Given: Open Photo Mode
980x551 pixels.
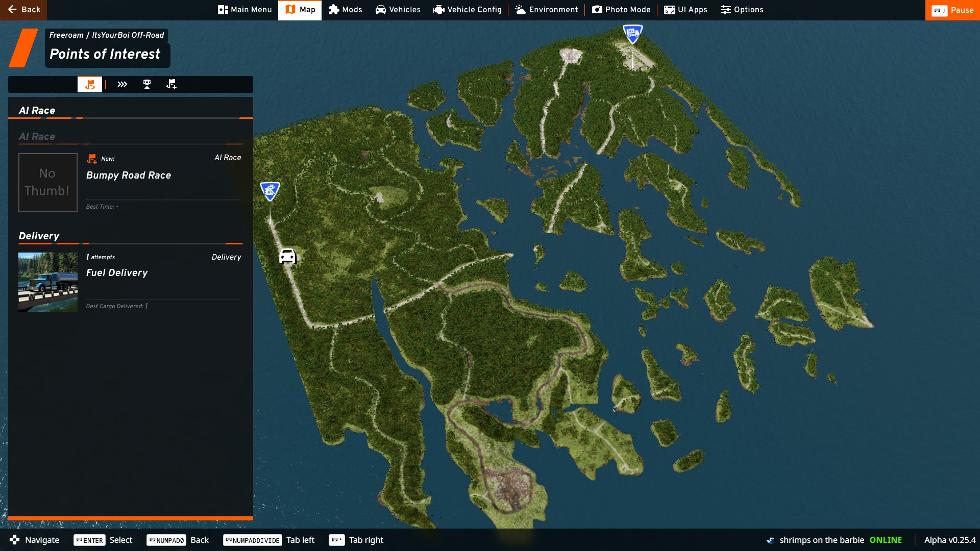Looking at the screenshot, I should click(x=621, y=10).
